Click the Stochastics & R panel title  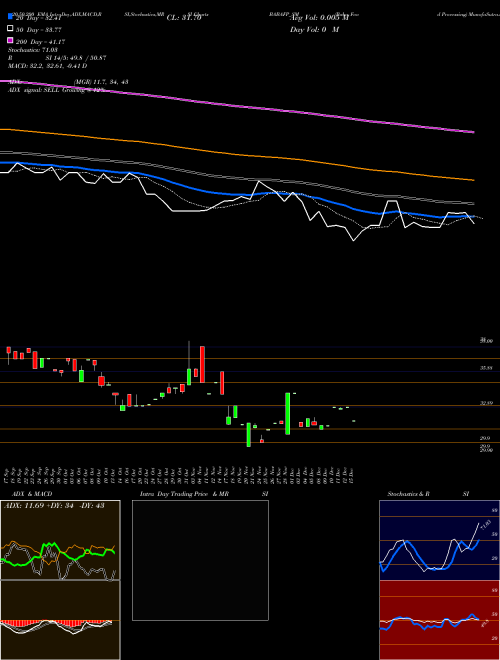coord(408,494)
